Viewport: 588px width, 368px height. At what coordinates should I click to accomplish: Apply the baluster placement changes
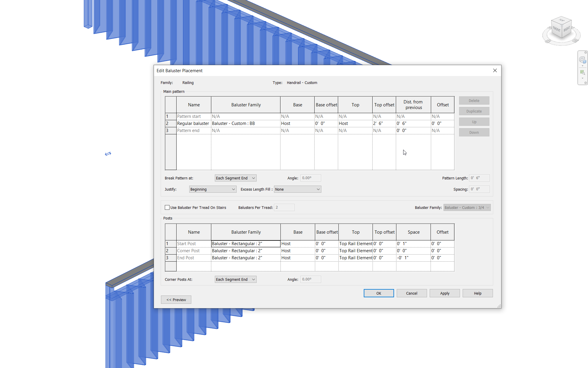point(445,293)
